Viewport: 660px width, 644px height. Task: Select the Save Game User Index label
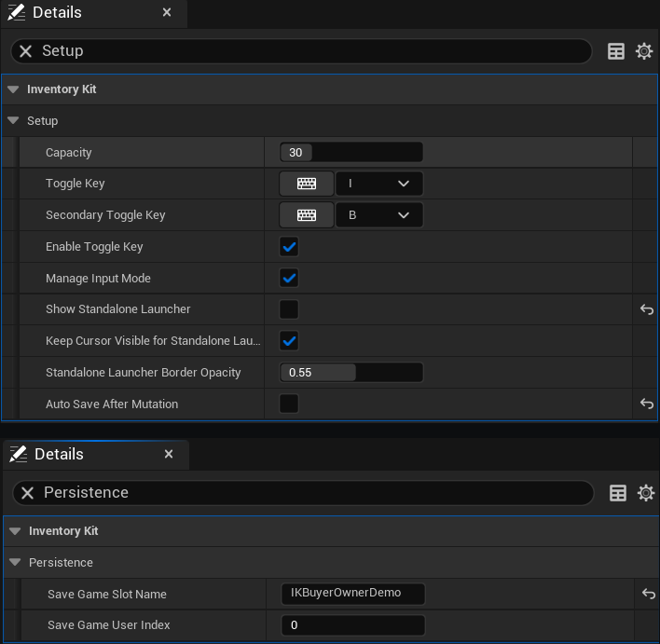[x=108, y=625]
